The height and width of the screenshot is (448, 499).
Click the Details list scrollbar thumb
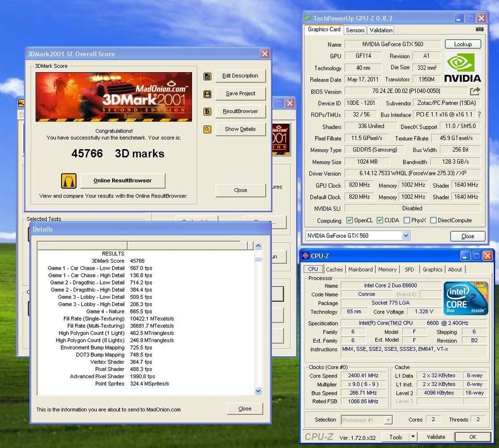258,259
